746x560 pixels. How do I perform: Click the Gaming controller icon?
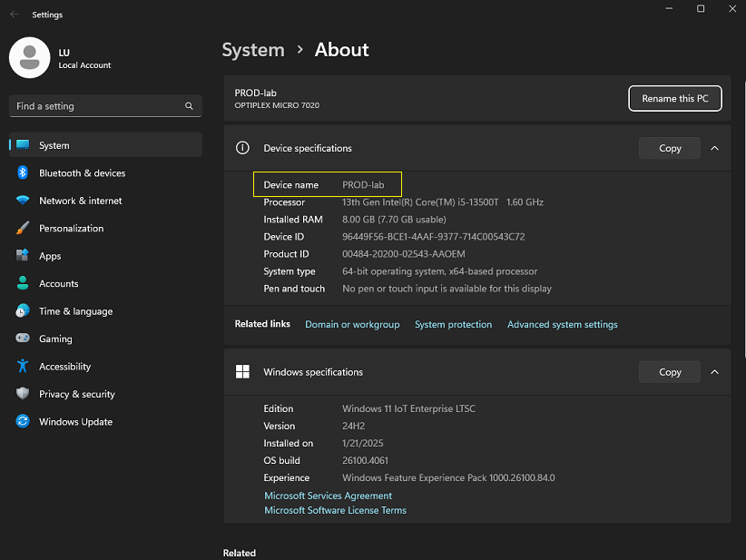coord(23,339)
